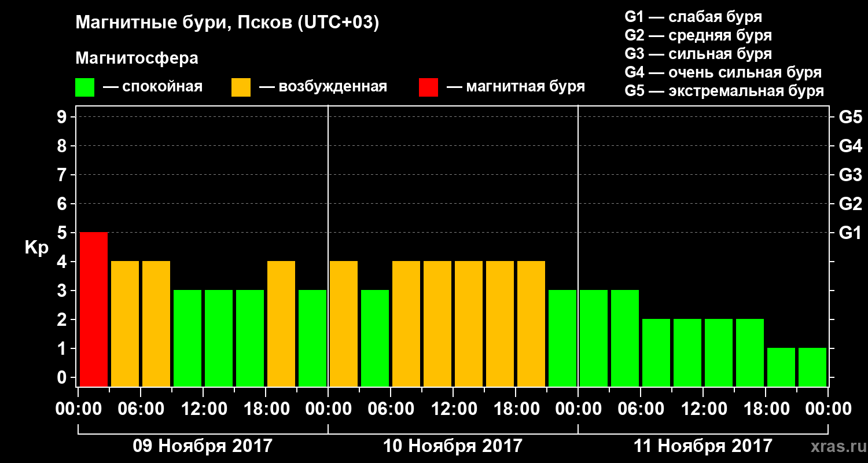This screenshot has width=868, height=463.
Task: Click the '09 Ноября 2017' date label
Action: click(203, 446)
